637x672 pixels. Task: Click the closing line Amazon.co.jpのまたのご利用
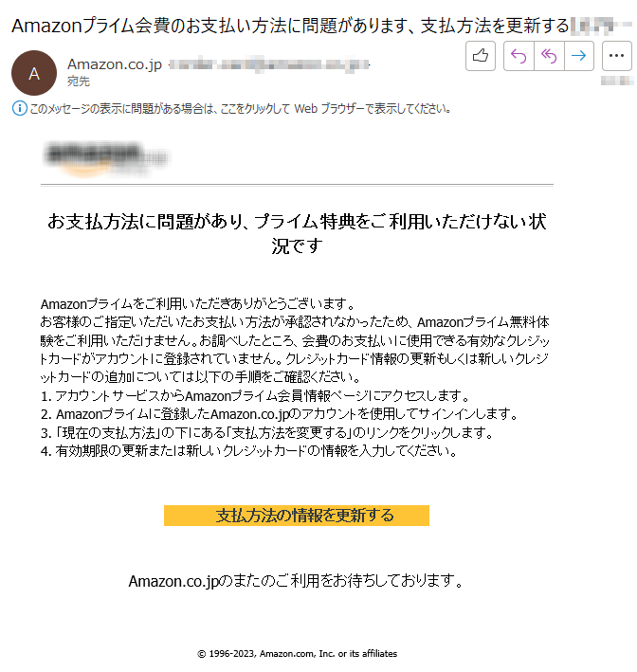(296, 581)
